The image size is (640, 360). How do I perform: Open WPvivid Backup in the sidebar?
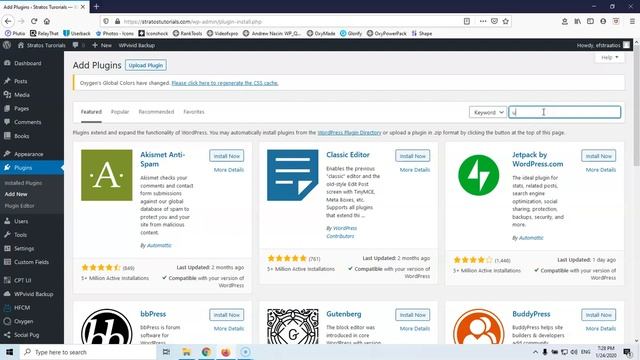tap(32, 294)
